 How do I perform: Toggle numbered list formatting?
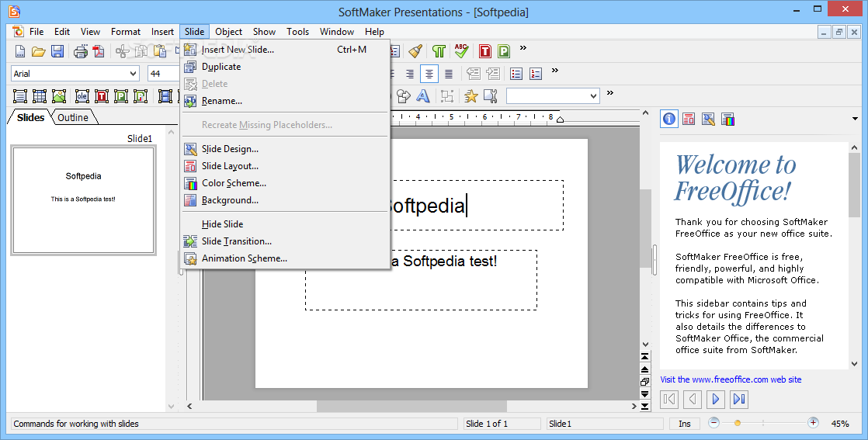tap(536, 74)
